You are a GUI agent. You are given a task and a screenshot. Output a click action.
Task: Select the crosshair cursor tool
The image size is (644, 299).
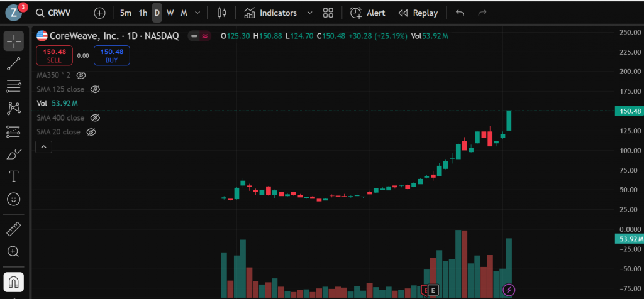tap(13, 41)
